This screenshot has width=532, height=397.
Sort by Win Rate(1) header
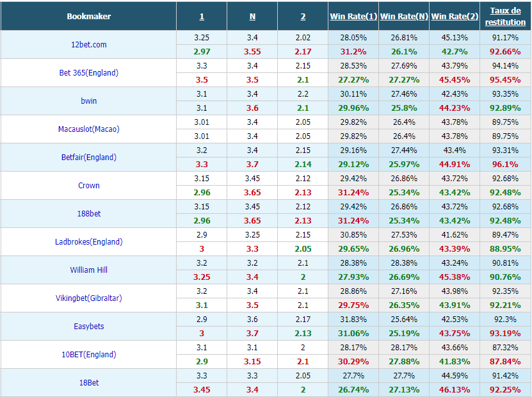[x=353, y=16]
